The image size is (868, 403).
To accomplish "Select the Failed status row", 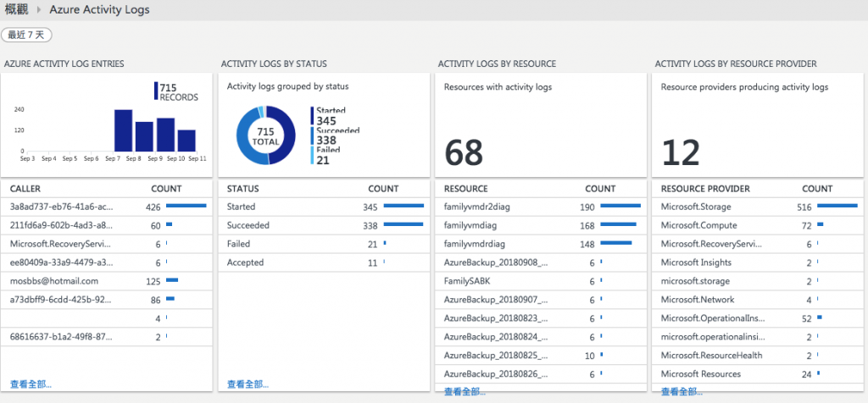I will [324, 244].
